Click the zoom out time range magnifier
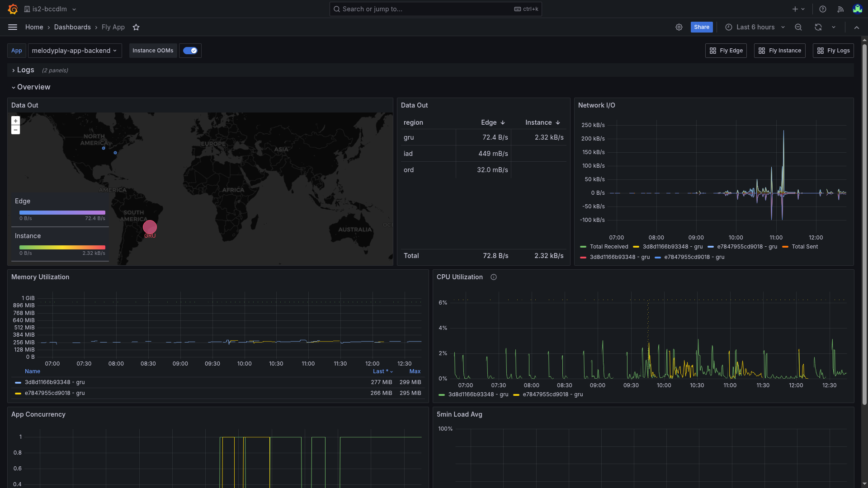Viewport: 868px width, 488px height. pos(798,27)
